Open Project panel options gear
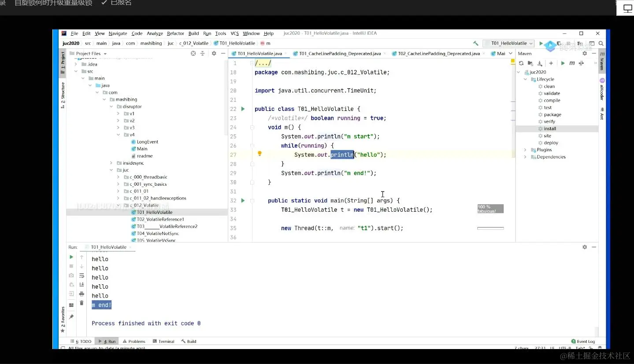The image size is (634, 364). [214, 53]
